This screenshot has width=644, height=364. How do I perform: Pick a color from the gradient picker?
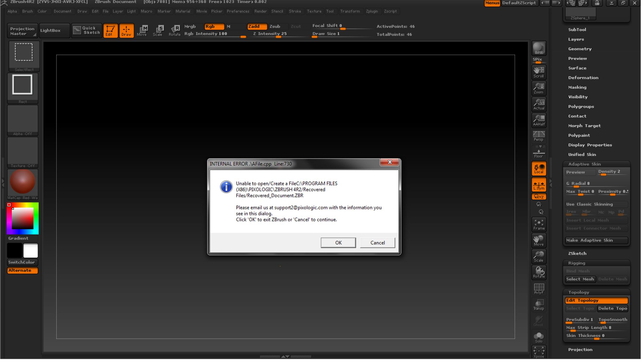point(22,218)
